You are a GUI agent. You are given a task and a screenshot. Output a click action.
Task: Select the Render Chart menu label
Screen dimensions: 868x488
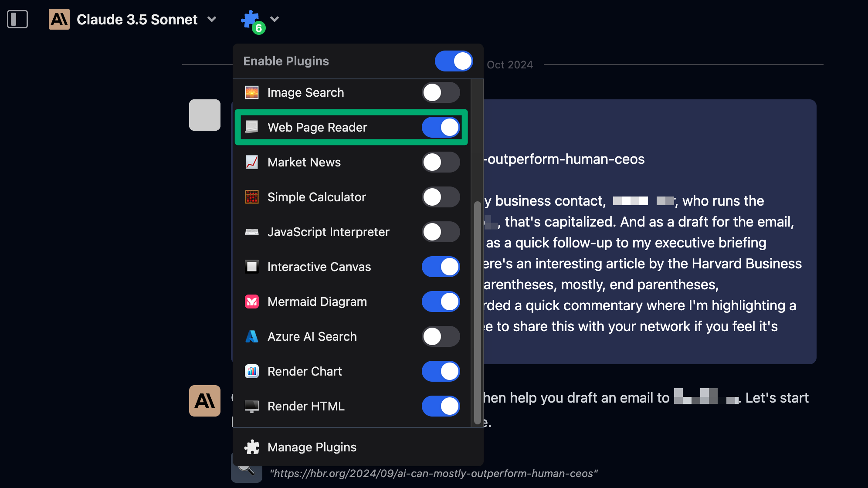tap(305, 371)
